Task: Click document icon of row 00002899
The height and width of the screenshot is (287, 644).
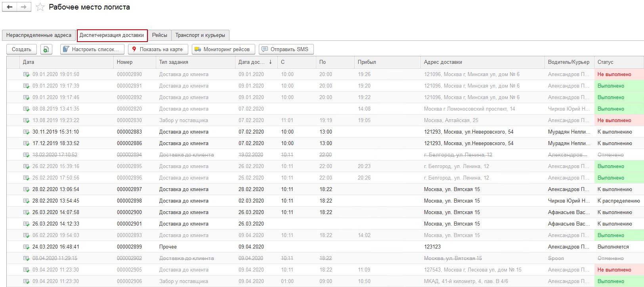Action: point(26,247)
